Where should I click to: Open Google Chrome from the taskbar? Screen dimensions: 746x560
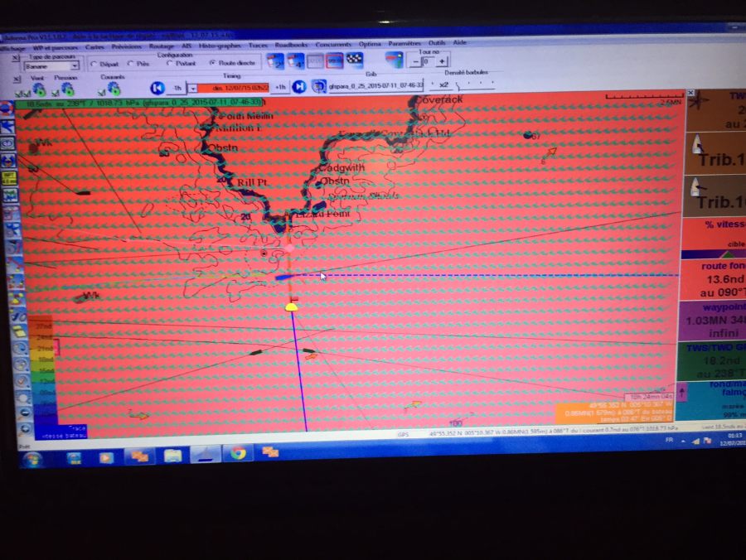(238, 453)
